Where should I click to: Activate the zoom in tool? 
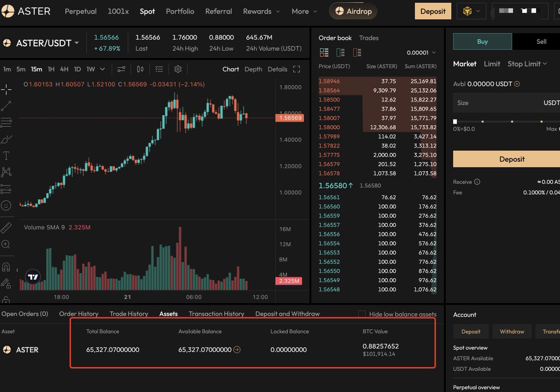pos(6,244)
